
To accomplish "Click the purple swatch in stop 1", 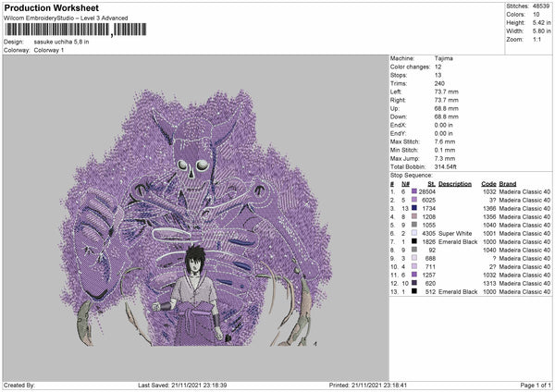I will point(414,191).
